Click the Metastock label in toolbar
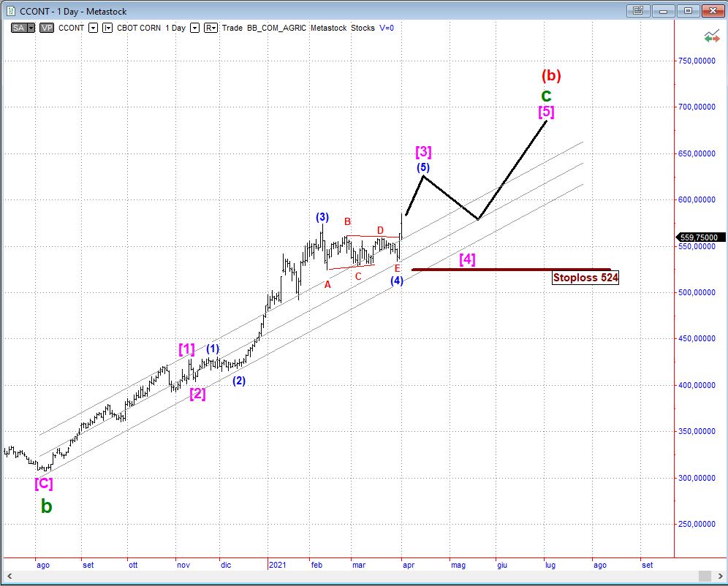Viewport: 728px width, 586px height. coord(329,28)
